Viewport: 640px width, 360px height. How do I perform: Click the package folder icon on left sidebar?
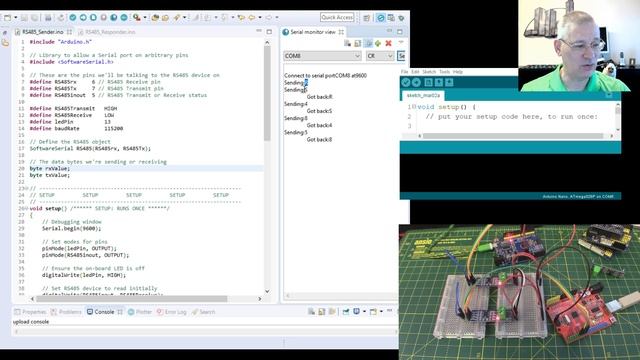5,42
